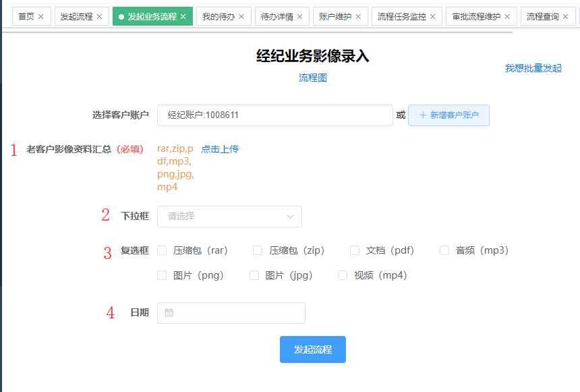Click 点击上传 to upload files
The width and height of the screenshot is (580, 392).
[220, 149]
